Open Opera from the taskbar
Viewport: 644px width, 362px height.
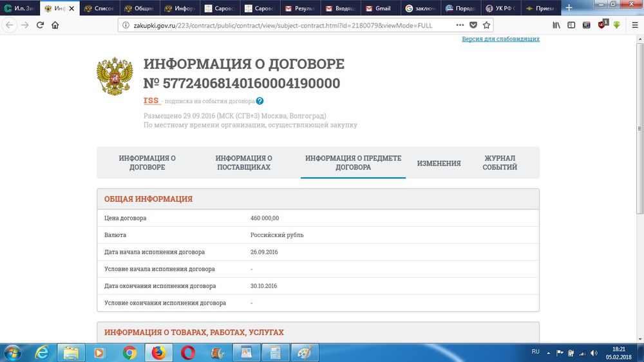pos(188,352)
